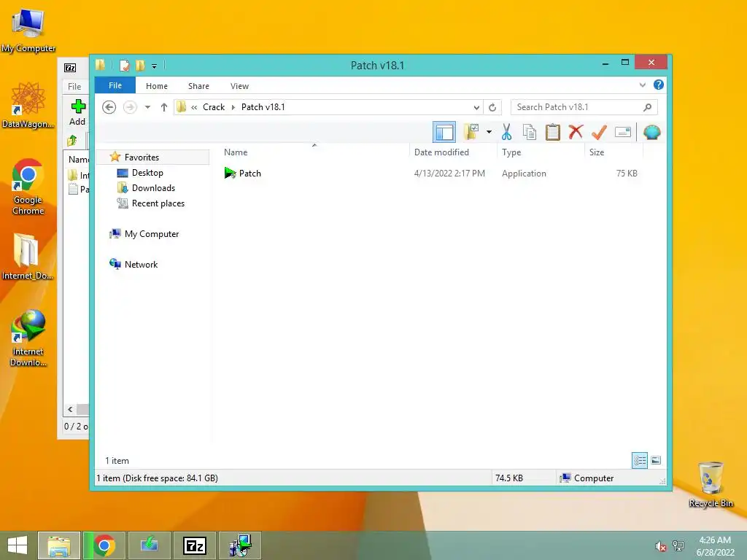
Task: Go up one folder level
Action: pos(164,107)
